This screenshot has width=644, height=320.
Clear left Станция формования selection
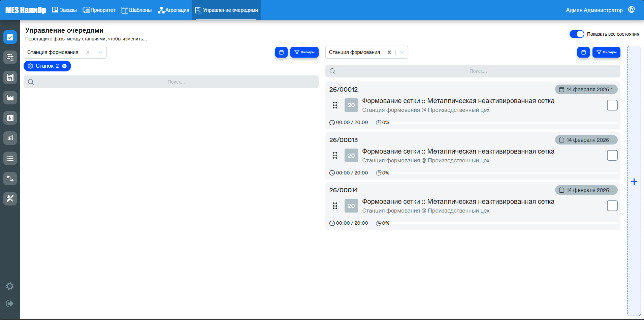coord(88,52)
